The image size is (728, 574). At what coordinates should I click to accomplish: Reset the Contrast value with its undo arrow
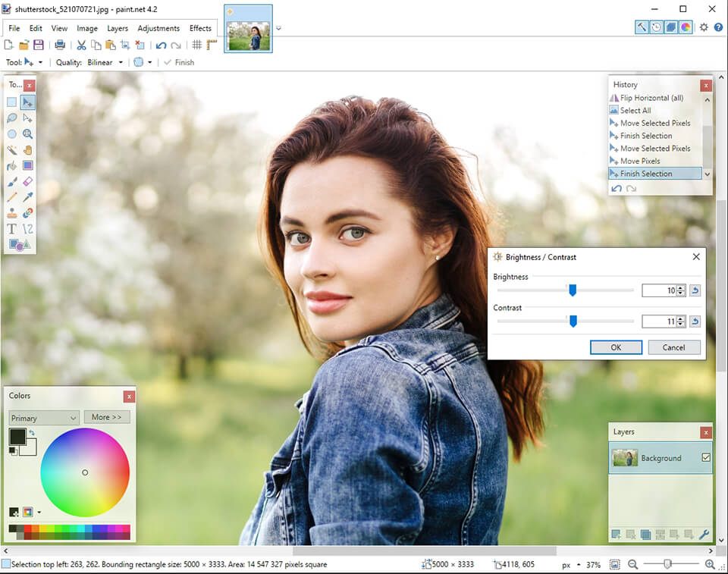pyautogui.click(x=695, y=321)
